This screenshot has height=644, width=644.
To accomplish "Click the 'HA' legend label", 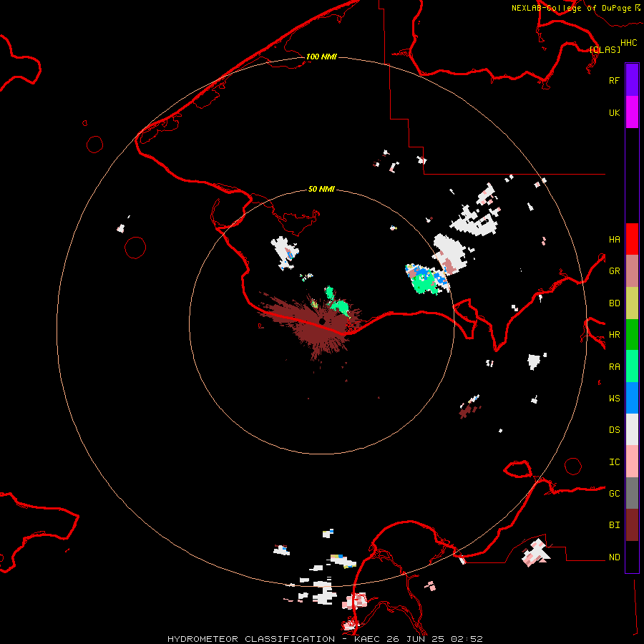I will [614, 239].
